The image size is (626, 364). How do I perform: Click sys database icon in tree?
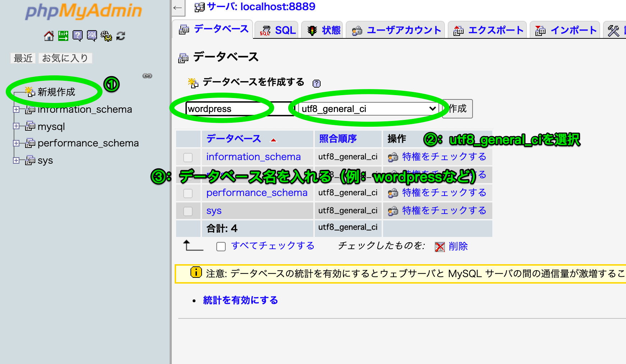pyautogui.click(x=30, y=160)
